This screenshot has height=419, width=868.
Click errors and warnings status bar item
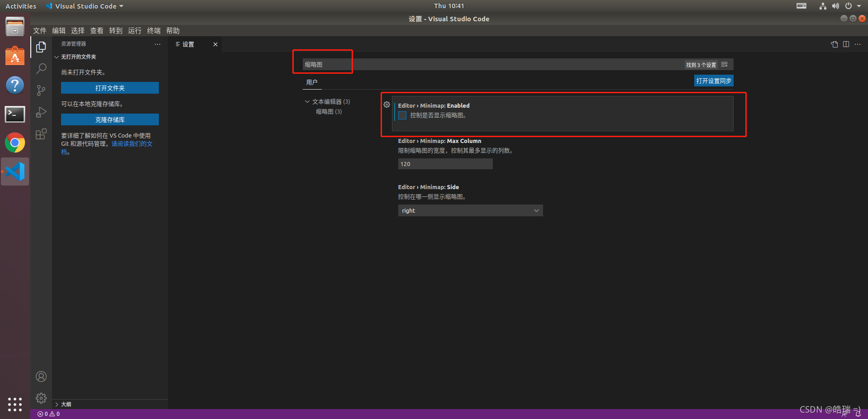48,414
